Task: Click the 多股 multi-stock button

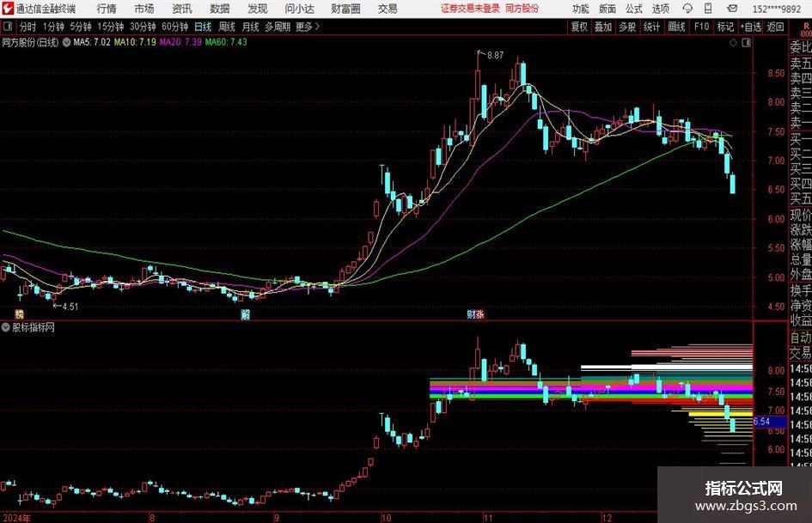Action: click(x=627, y=27)
